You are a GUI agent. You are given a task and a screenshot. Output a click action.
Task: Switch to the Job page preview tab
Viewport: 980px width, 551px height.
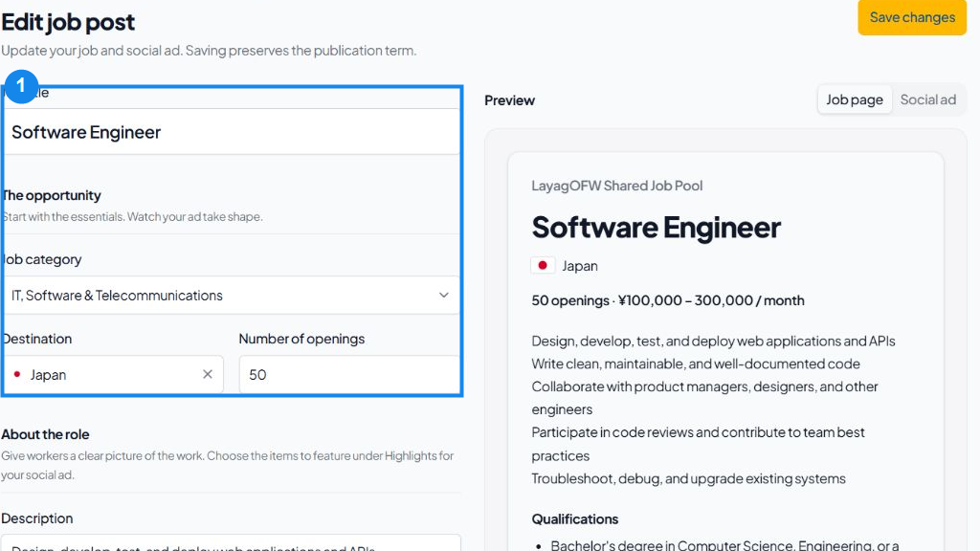click(x=855, y=99)
